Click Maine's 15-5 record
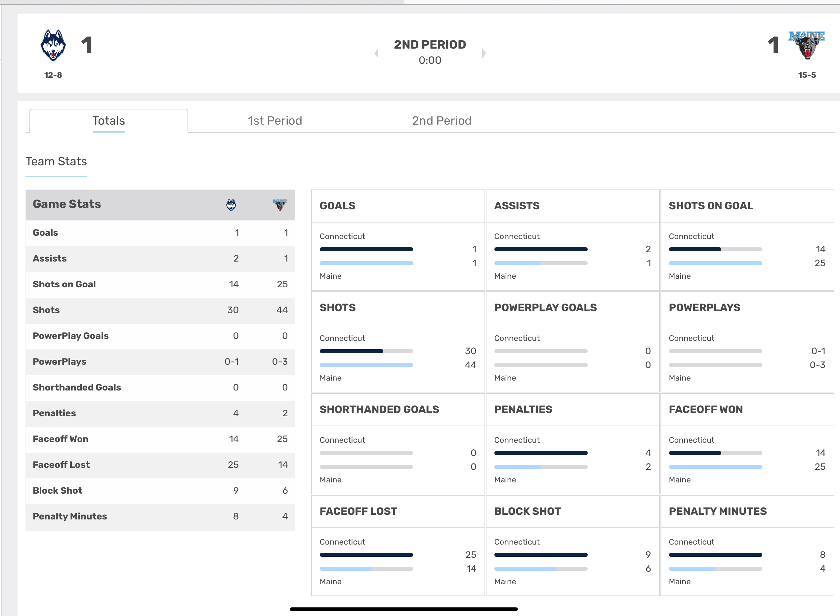 pyautogui.click(x=807, y=75)
